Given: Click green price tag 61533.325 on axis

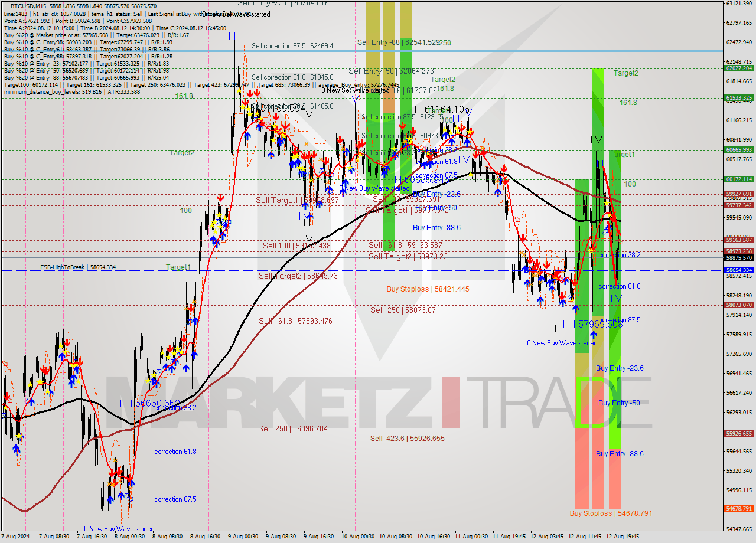Looking at the screenshot, I should point(739,98).
